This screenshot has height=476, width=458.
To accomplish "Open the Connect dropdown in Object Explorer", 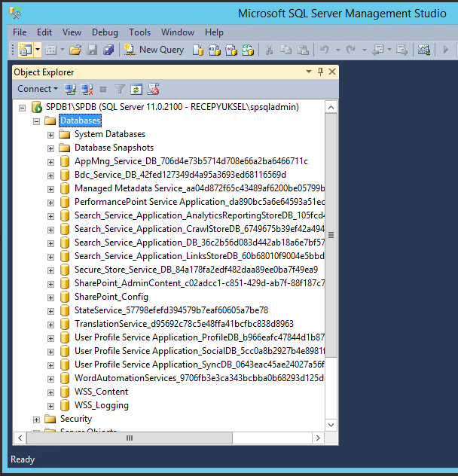I will [x=38, y=89].
